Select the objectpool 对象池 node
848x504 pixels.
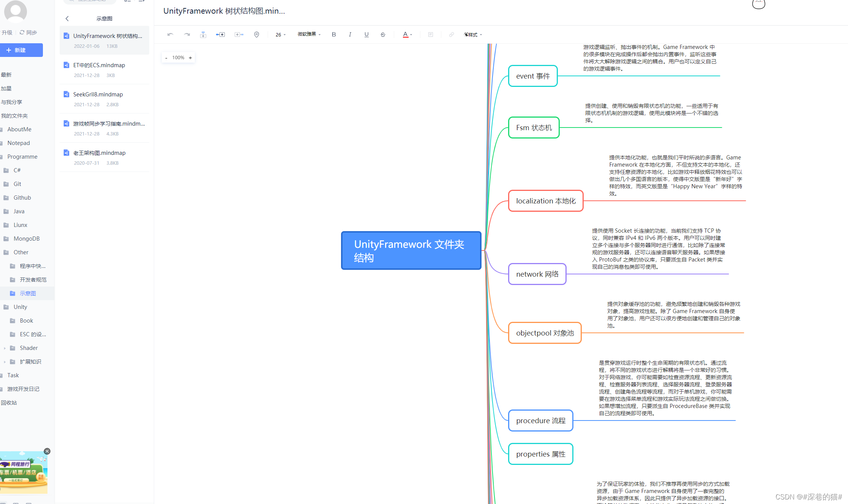pyautogui.click(x=545, y=333)
